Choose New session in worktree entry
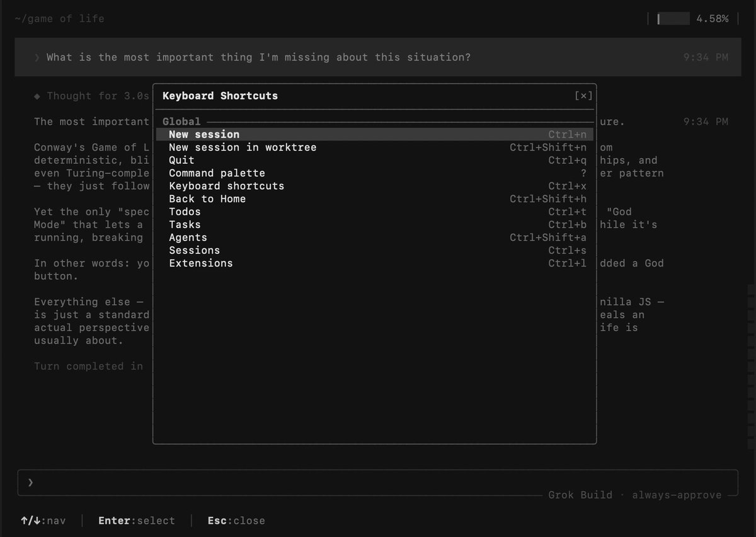 (375, 147)
